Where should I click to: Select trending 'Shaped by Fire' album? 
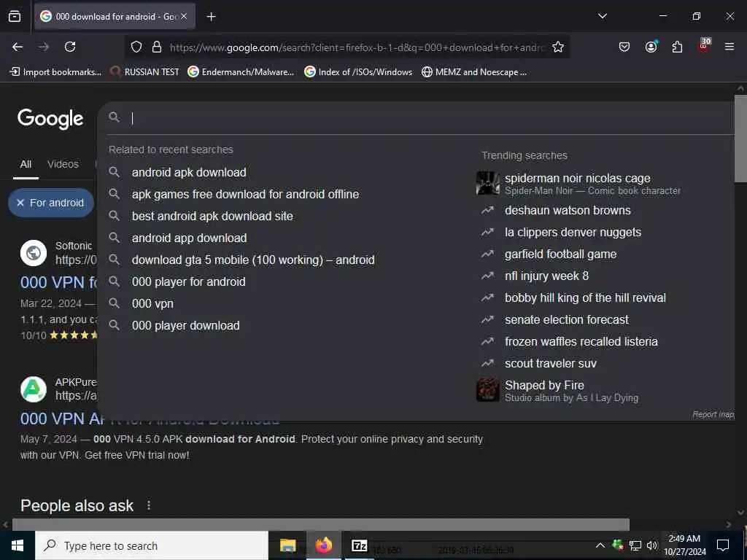pyautogui.click(x=557, y=391)
